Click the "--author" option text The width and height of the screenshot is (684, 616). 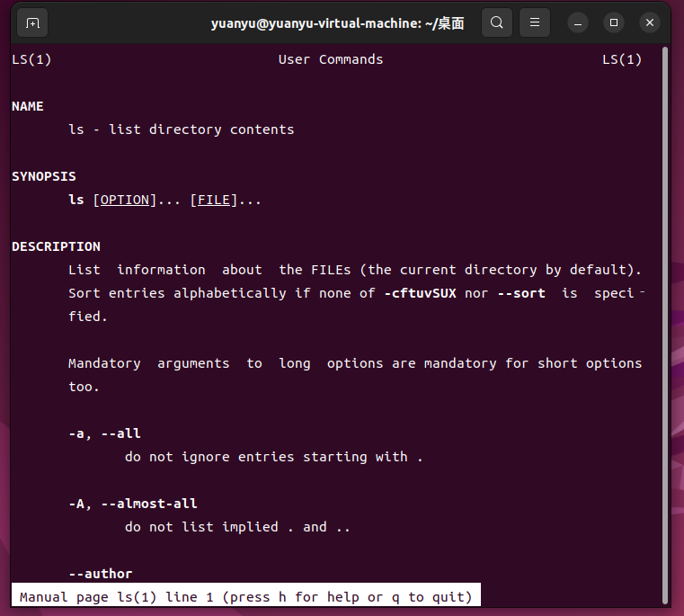pyautogui.click(x=101, y=574)
